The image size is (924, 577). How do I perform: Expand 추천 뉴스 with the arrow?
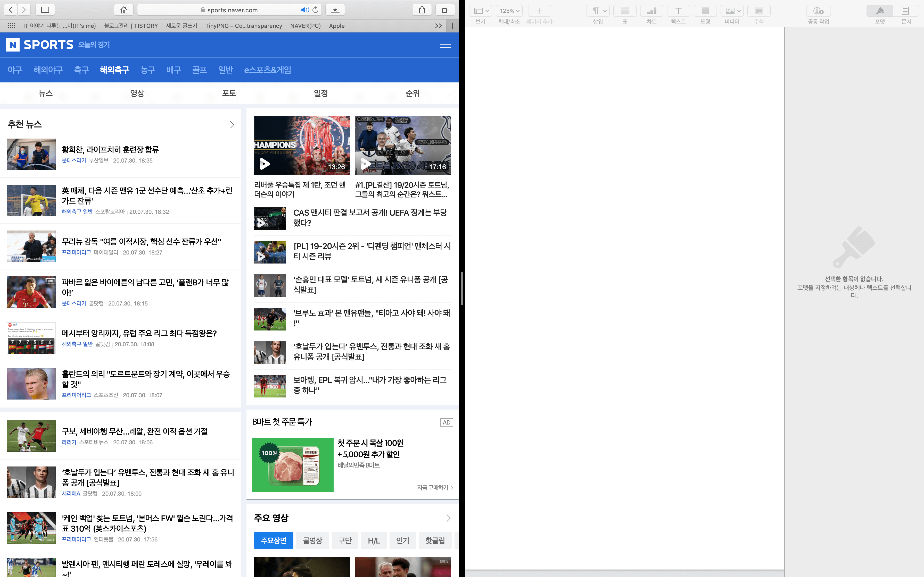pos(232,125)
